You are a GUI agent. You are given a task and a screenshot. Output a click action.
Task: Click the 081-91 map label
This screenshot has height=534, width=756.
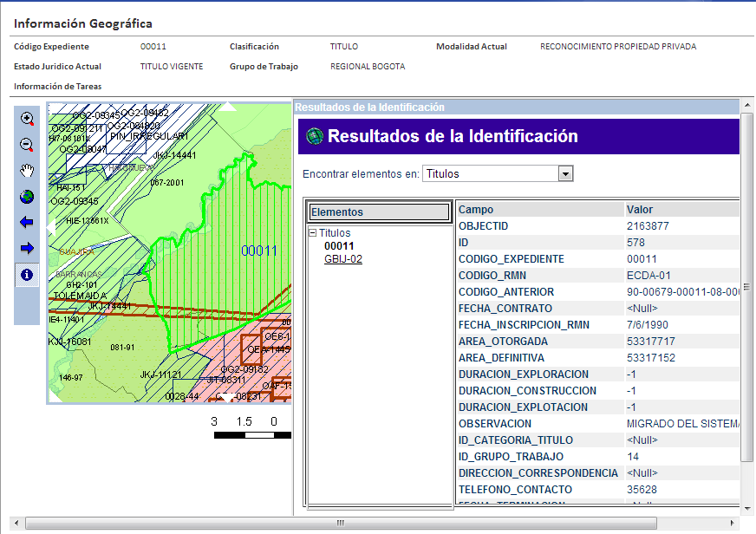[x=122, y=347]
